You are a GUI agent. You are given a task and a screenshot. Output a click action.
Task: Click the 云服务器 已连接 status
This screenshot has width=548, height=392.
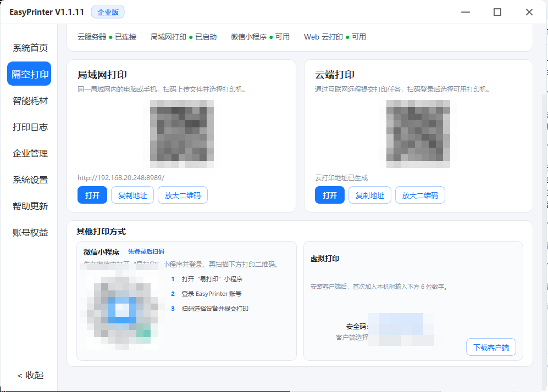click(x=107, y=37)
